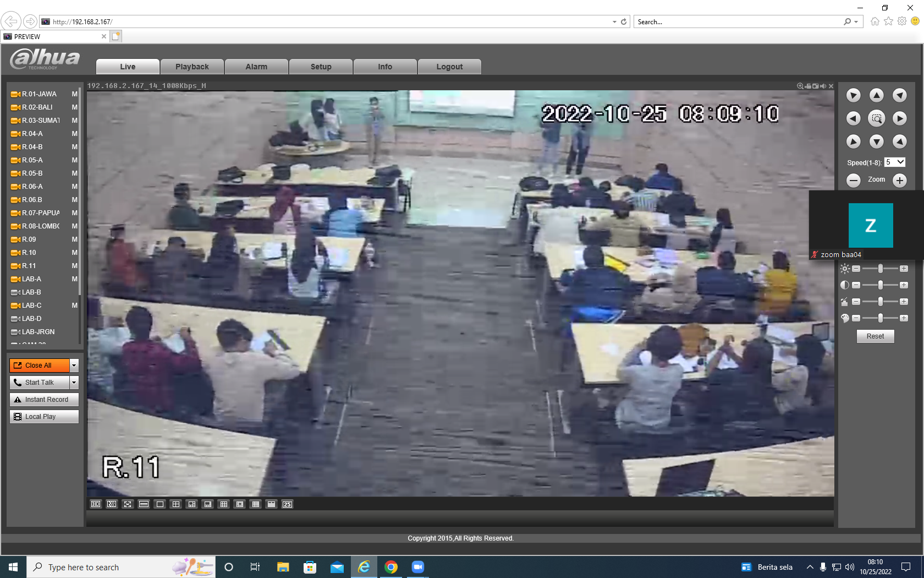Zoom in with the plus button
Image resolution: width=924 pixels, height=578 pixels.
pyautogui.click(x=899, y=180)
